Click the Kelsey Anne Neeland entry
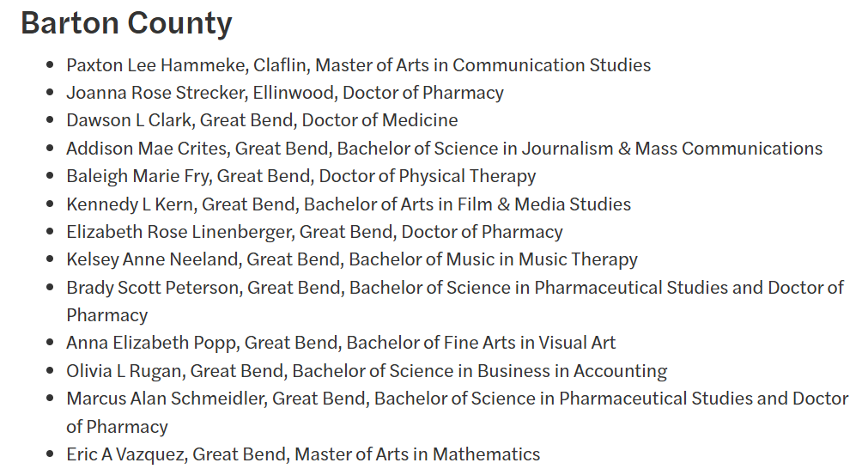 tap(351, 259)
